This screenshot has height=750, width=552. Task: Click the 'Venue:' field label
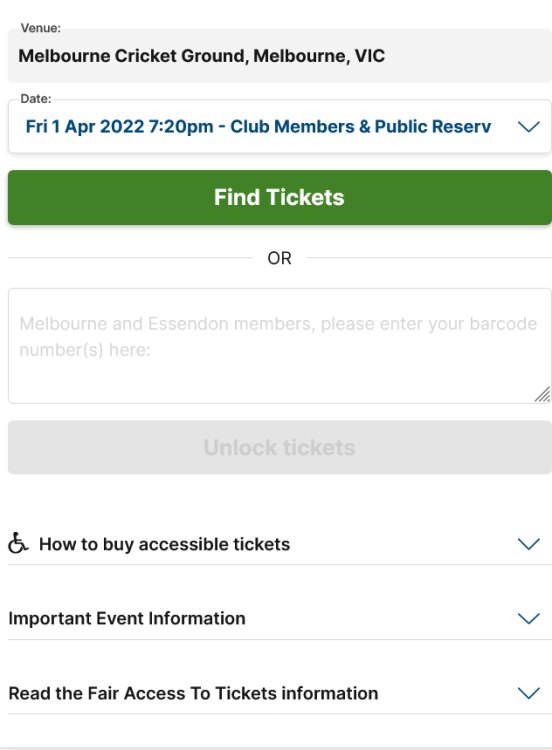pyautogui.click(x=41, y=28)
